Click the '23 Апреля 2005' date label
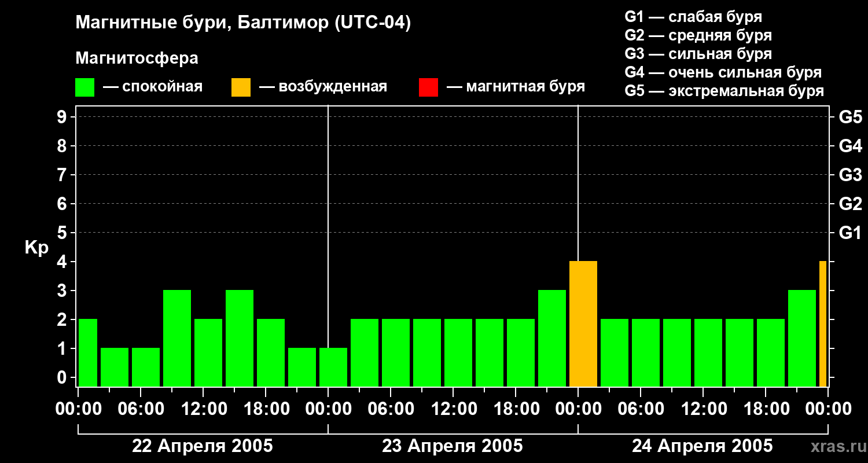Viewport: 868px width, 463px height. point(453,446)
